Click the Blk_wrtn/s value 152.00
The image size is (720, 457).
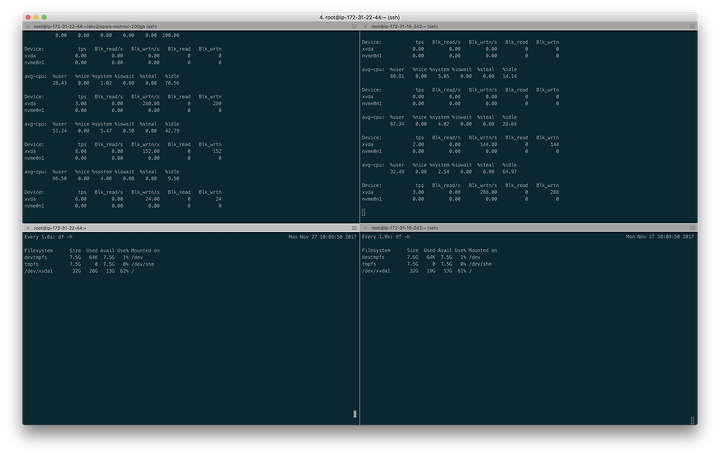(151, 151)
